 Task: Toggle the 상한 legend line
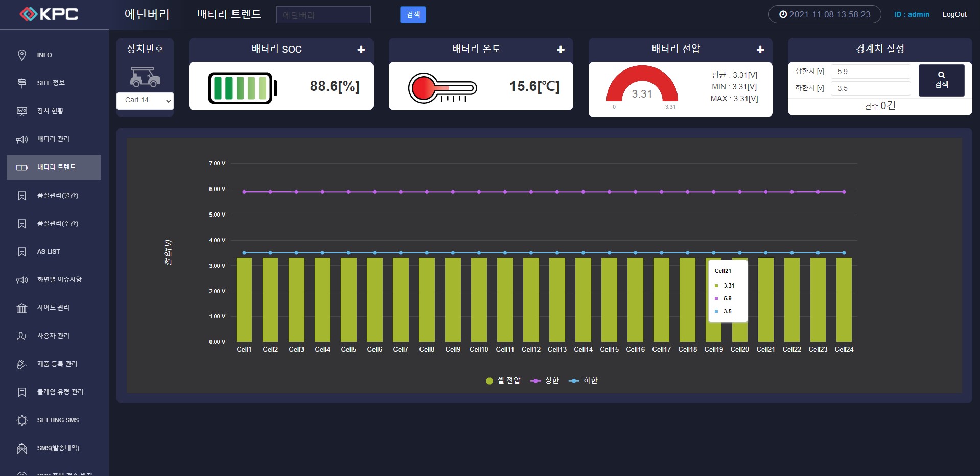pyautogui.click(x=545, y=380)
